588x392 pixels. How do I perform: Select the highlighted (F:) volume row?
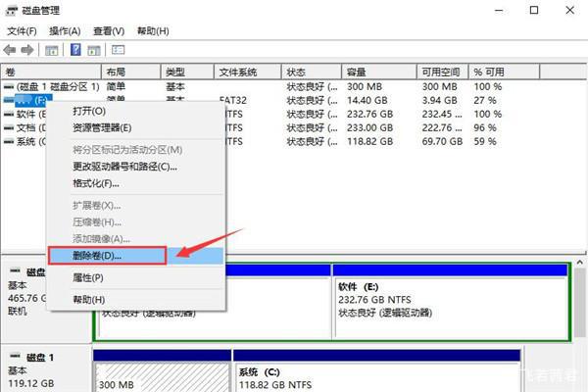(31, 100)
